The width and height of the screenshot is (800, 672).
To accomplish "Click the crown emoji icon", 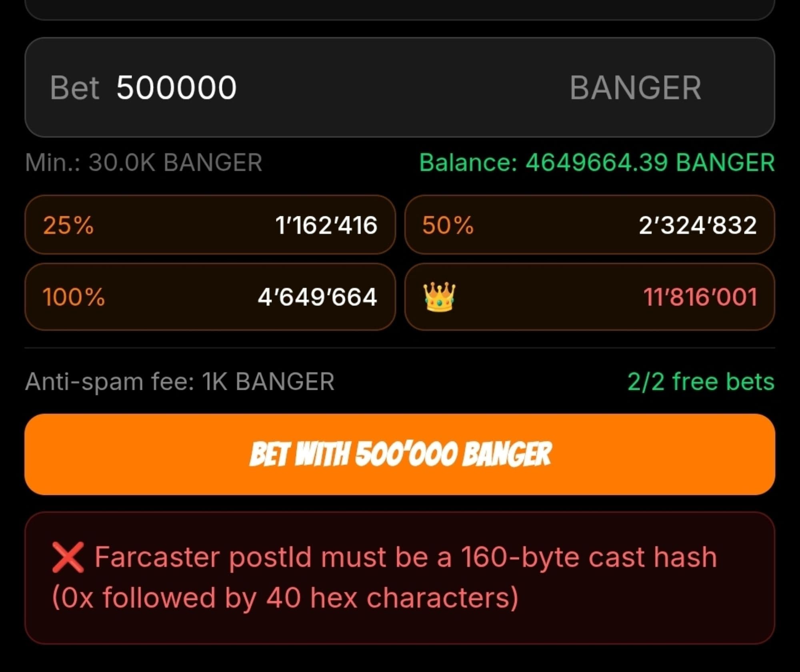I will 439,297.
